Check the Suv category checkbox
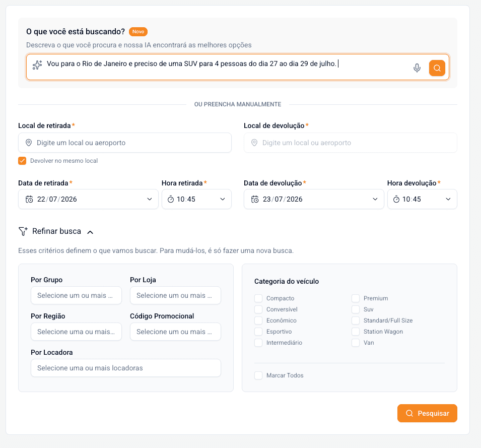 click(356, 309)
